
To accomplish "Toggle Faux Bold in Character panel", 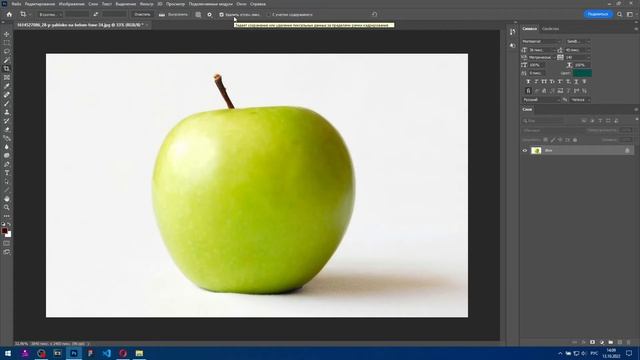I will pos(528,82).
